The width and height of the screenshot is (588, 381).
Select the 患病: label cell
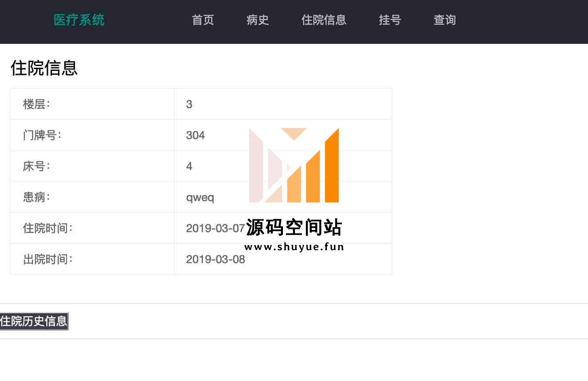pyautogui.click(x=92, y=197)
